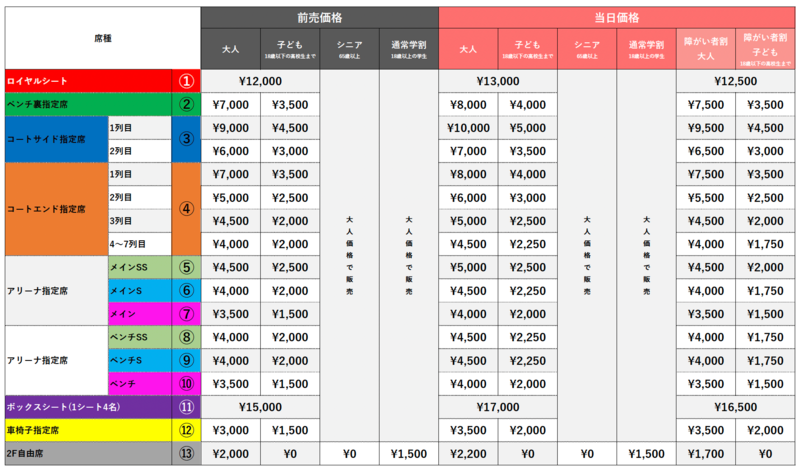The width and height of the screenshot is (800, 471).
Task: Click the ¥10,000 courtside adult price
Action: [468, 127]
